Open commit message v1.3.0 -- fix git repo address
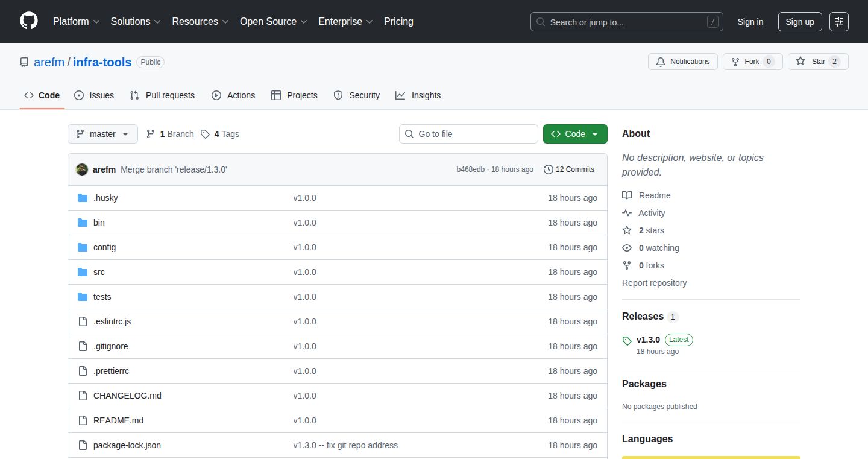Image resolution: width=868 pixels, height=459 pixels. click(x=345, y=445)
